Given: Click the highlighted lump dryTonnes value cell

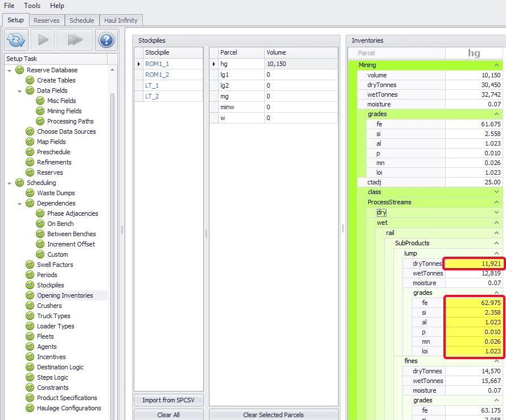Looking at the screenshot, I should coord(473,263).
